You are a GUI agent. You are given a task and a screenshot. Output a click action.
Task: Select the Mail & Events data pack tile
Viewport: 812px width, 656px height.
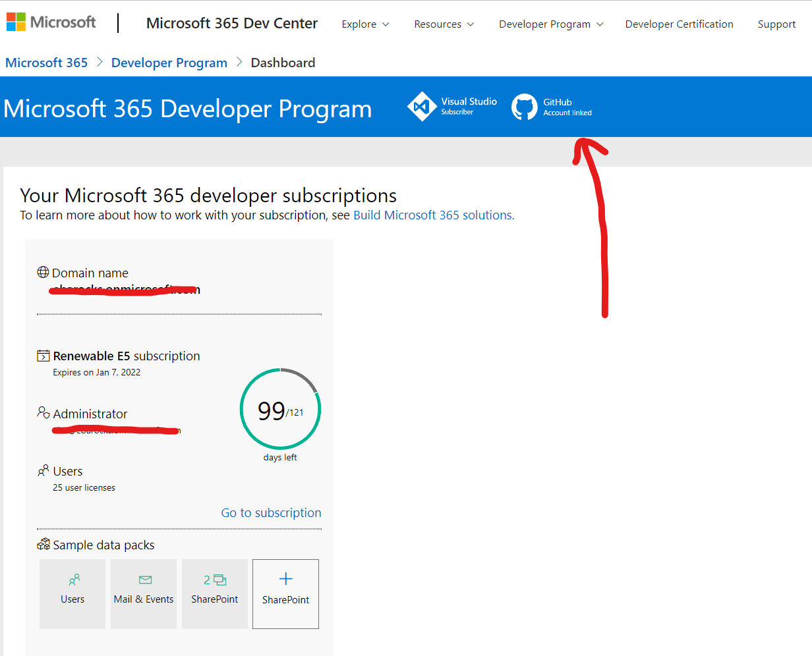tap(144, 593)
